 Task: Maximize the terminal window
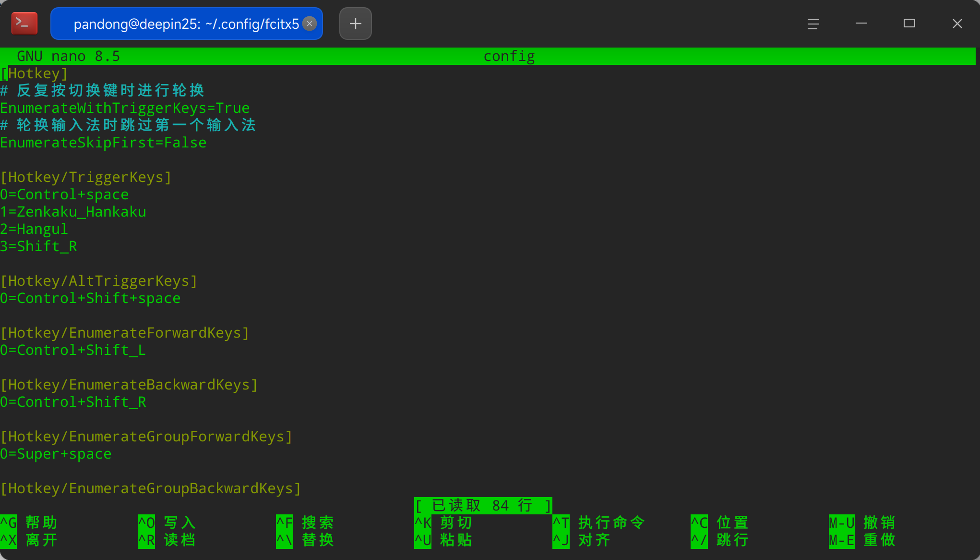909,23
